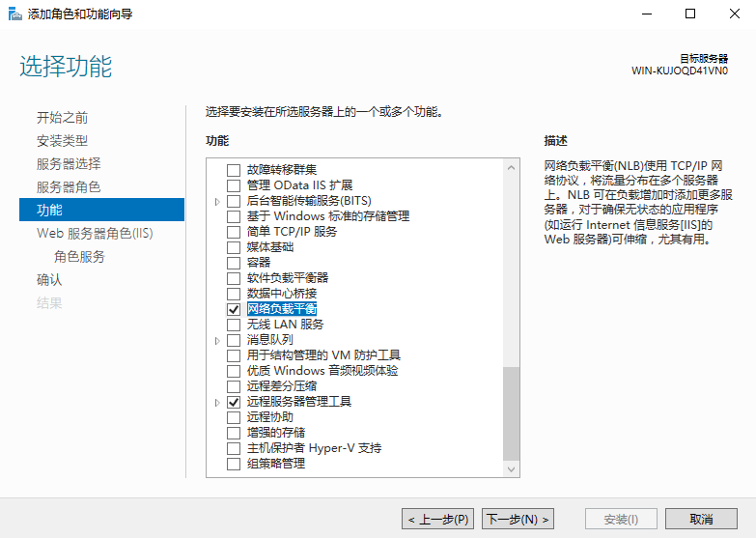
Task: Open the 服务器角色 step
Action: pos(69,186)
